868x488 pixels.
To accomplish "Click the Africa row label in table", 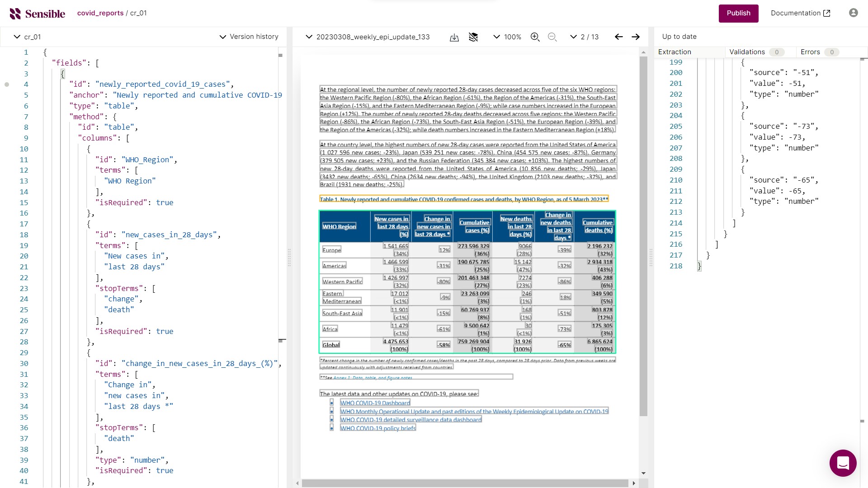I will pyautogui.click(x=330, y=329).
